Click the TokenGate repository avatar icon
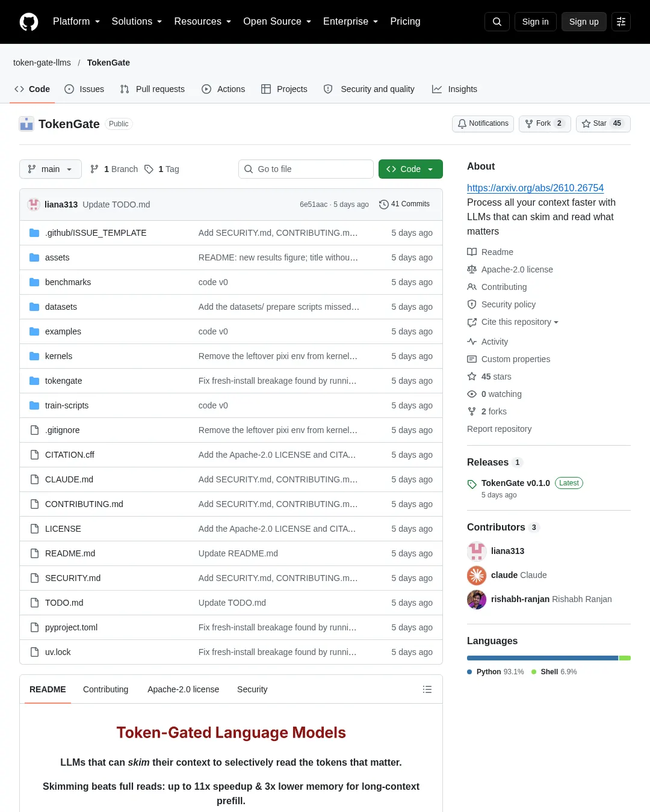Viewport: 650px width, 812px height. tap(26, 124)
